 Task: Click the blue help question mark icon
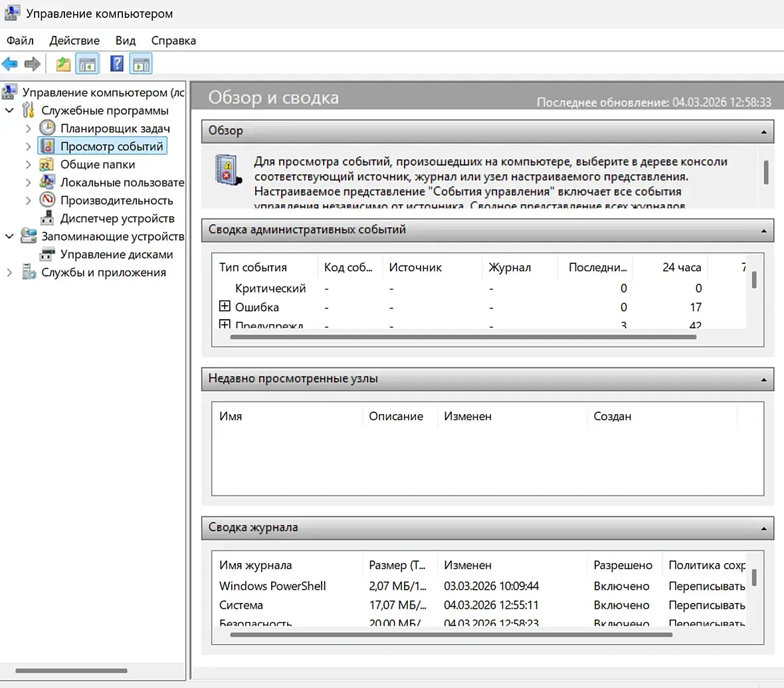(117, 64)
